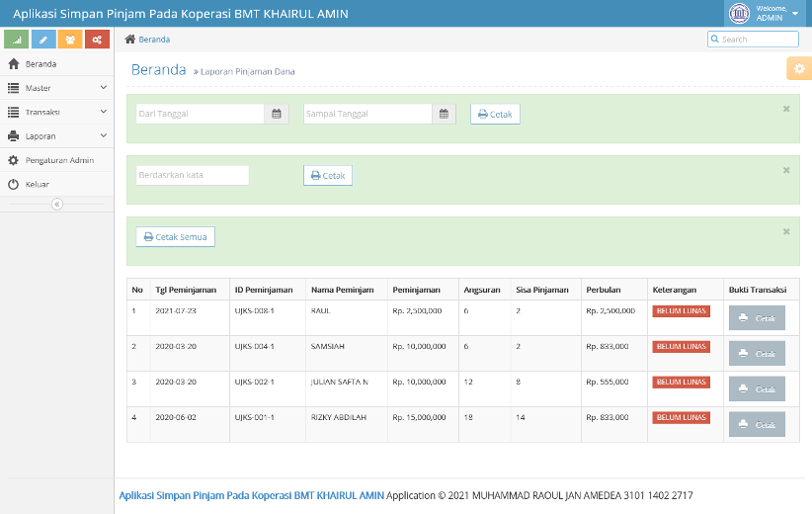
Task: Click the BELUM LUNAS badge for RIZKY ABDILAH
Action: pos(681,417)
